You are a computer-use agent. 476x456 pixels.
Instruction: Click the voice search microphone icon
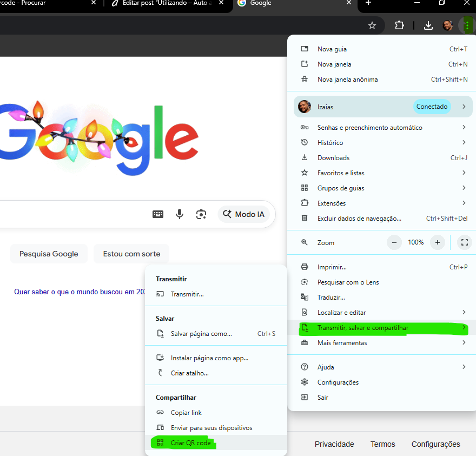click(x=180, y=214)
